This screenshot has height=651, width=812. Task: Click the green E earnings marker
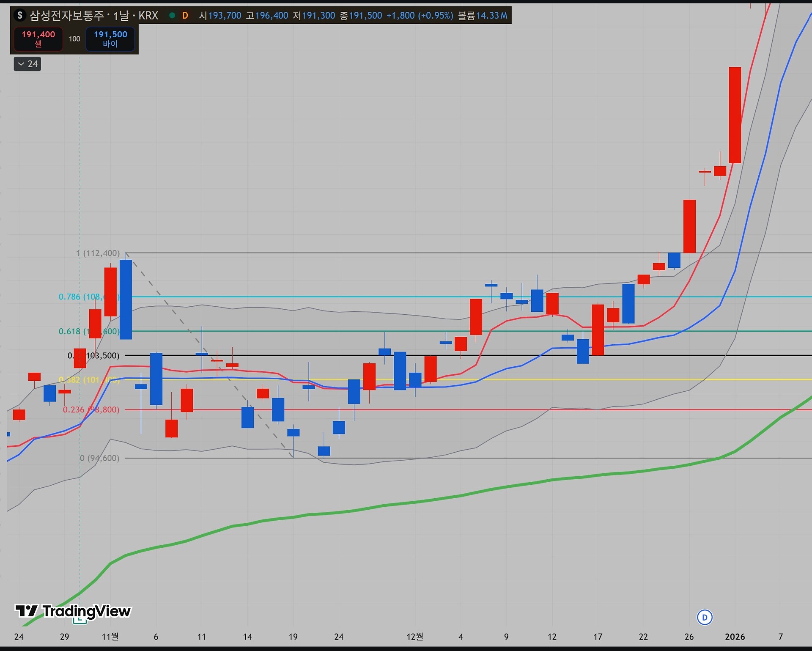(x=80, y=621)
